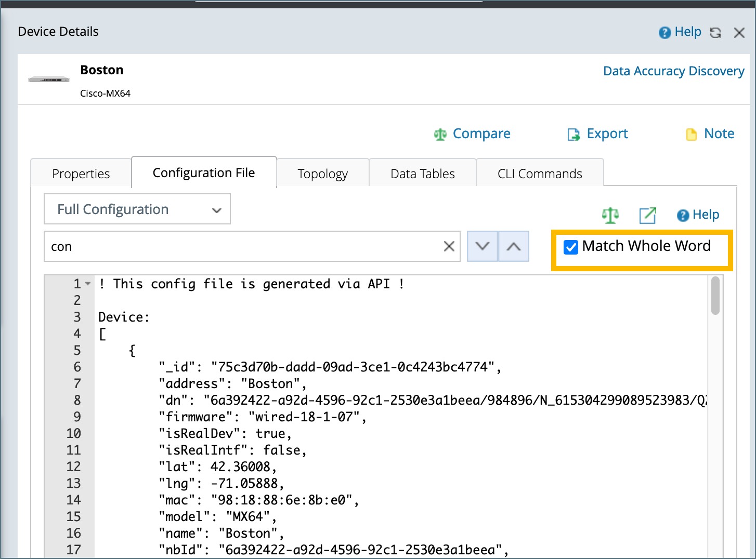This screenshot has height=559, width=756.
Task: Open config in pop-out window icon
Action: coord(647,215)
